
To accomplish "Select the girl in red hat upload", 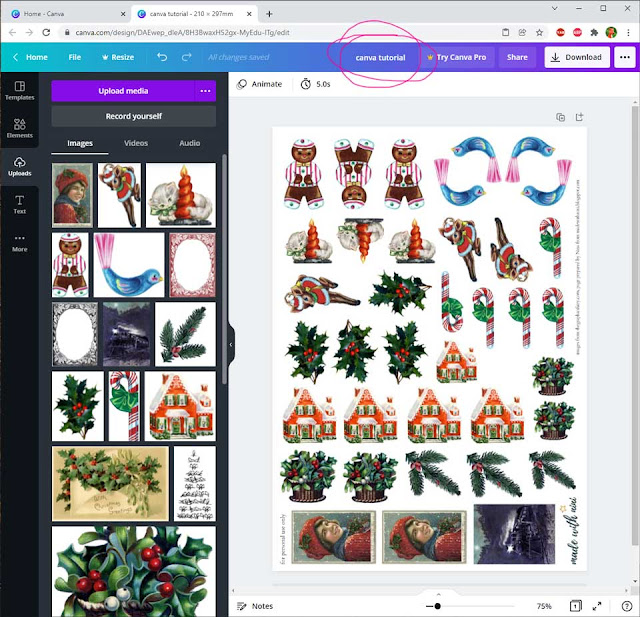I will 72,195.
